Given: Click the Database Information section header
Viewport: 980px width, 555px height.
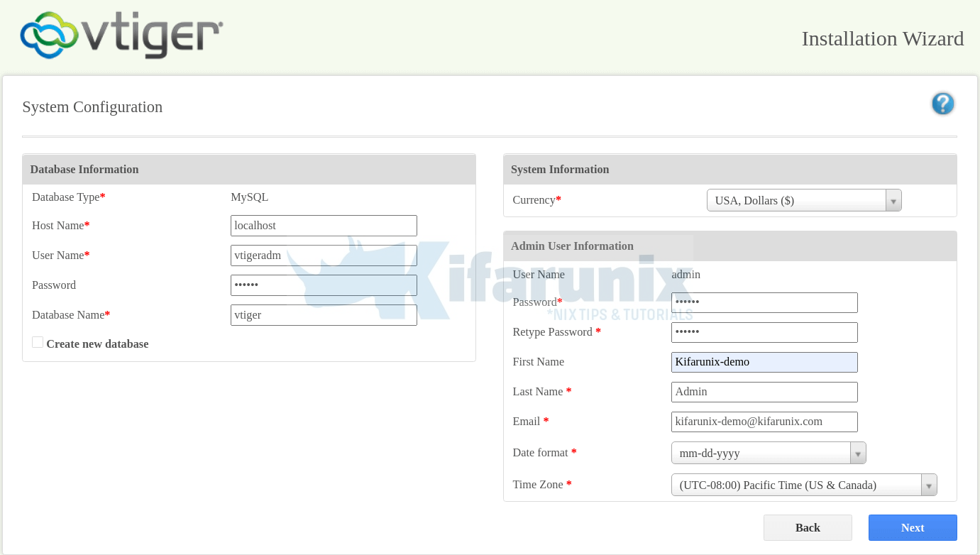Looking at the screenshot, I should (x=84, y=169).
